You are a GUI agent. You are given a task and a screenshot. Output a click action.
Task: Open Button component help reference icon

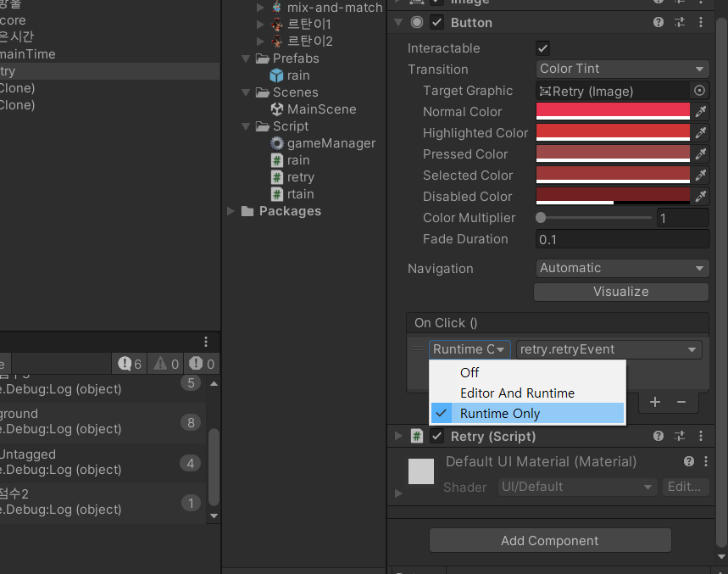[658, 22]
